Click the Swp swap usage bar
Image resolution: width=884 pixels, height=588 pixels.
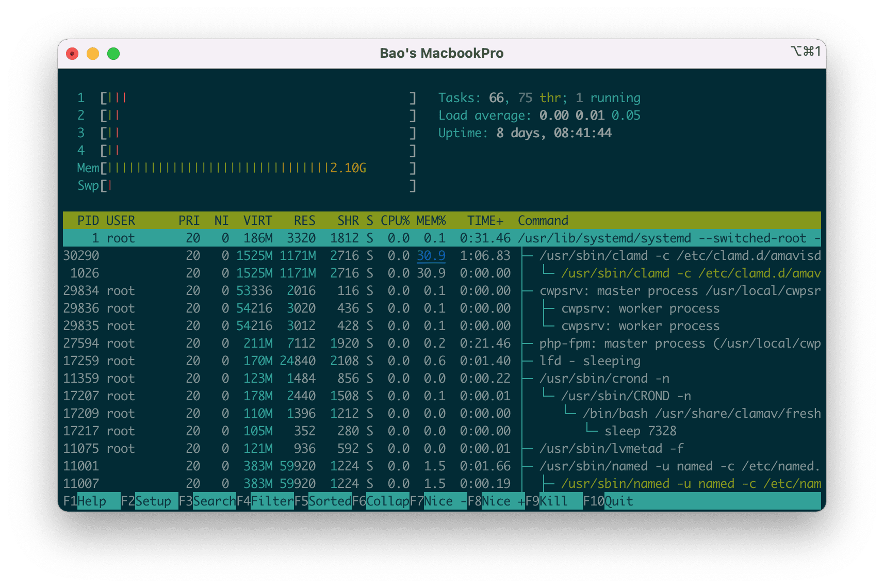coord(247,185)
